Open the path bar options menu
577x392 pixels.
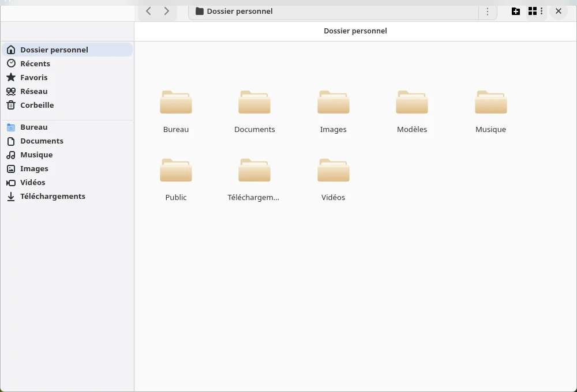(488, 12)
